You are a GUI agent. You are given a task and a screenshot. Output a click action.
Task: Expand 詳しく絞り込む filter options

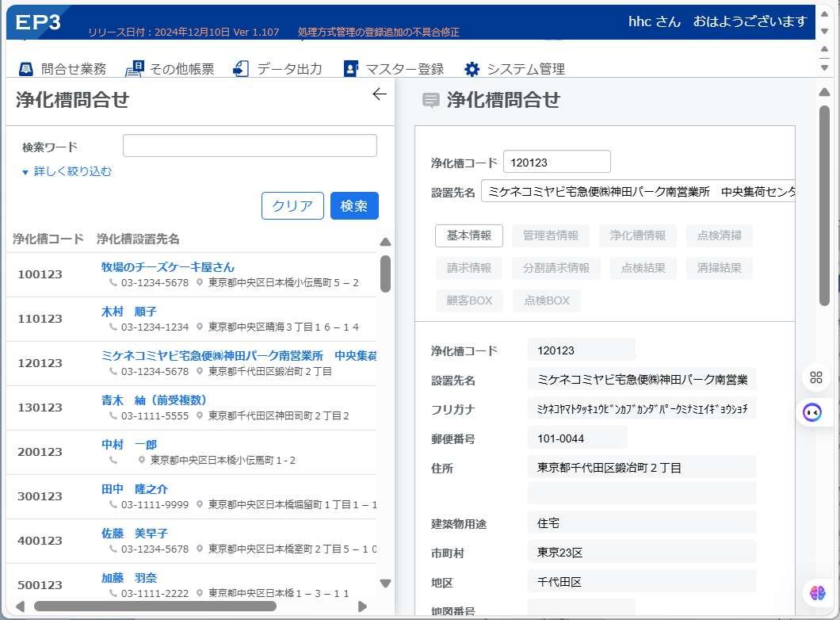(67, 171)
